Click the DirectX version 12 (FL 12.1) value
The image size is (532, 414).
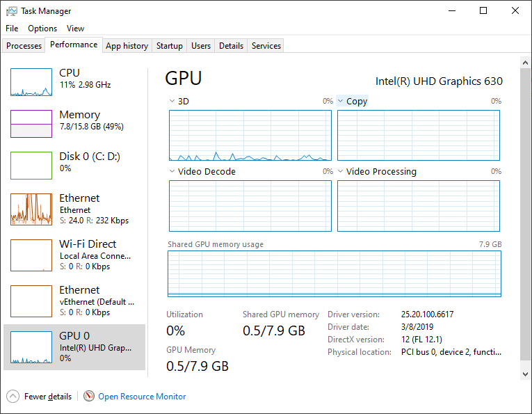click(421, 340)
